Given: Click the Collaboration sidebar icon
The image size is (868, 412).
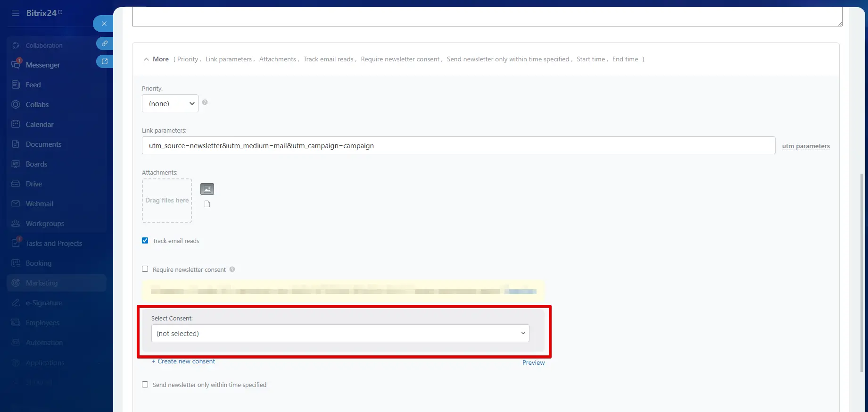Looking at the screenshot, I should click(16, 45).
